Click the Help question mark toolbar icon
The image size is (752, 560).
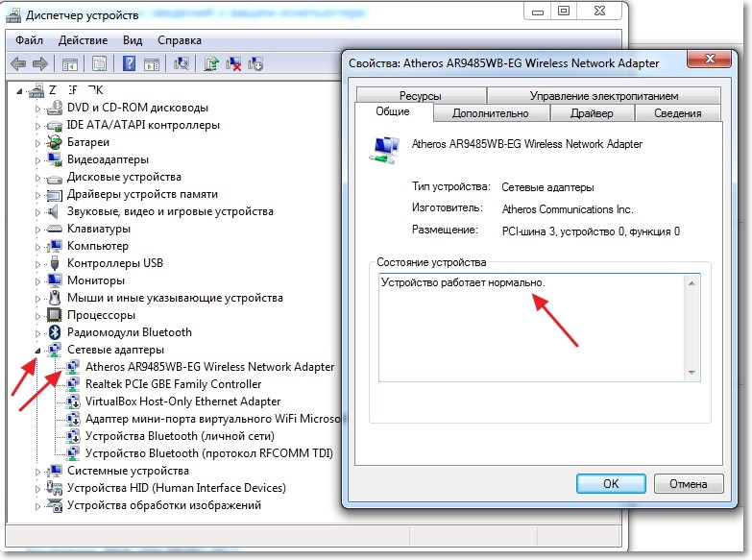click(x=129, y=64)
